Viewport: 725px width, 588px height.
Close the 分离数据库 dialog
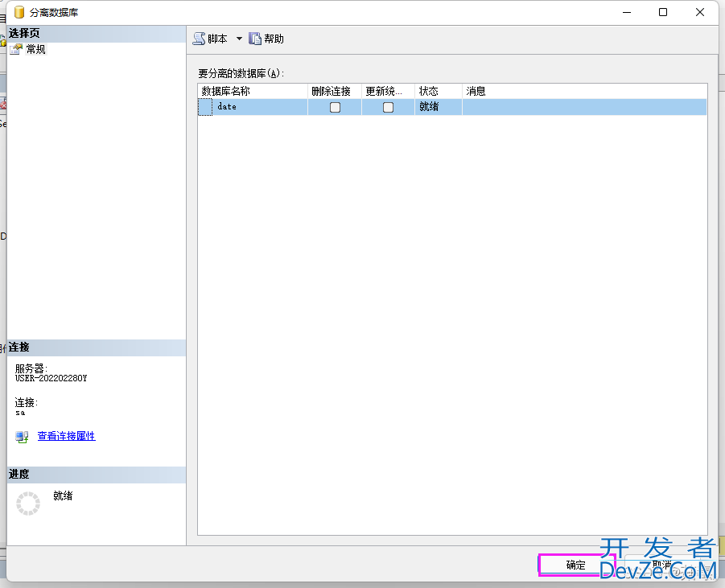(x=699, y=13)
